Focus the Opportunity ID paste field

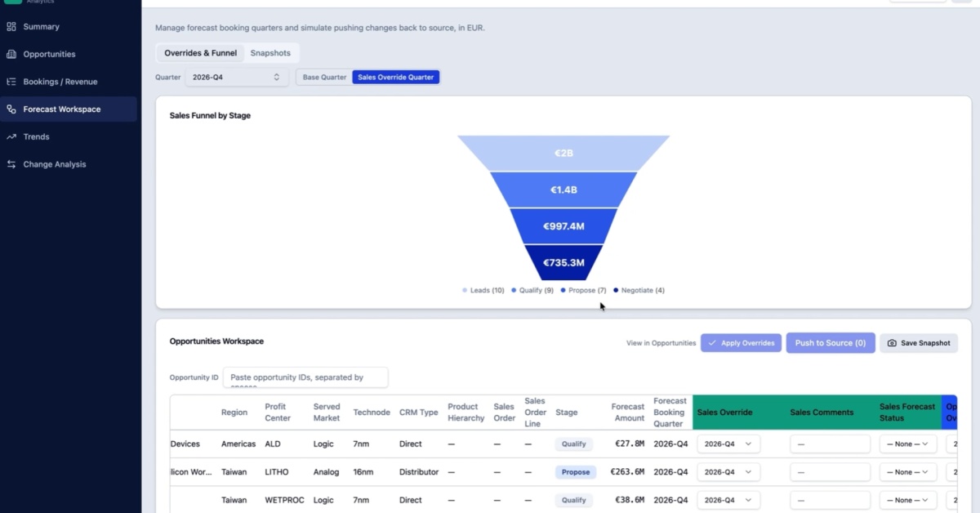click(x=305, y=377)
